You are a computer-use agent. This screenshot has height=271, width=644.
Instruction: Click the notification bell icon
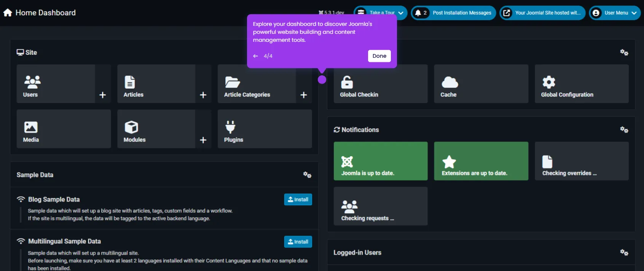[418, 13]
